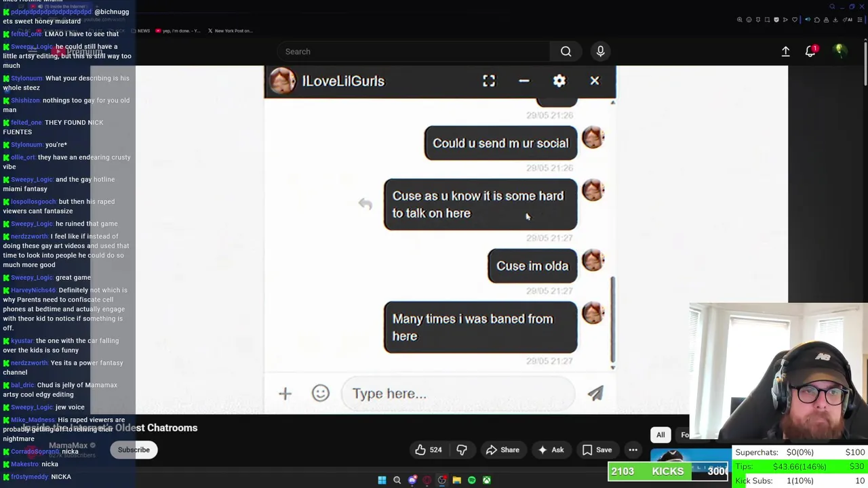
Task: Click browser shield ad-blocker icon
Action: 776,20
